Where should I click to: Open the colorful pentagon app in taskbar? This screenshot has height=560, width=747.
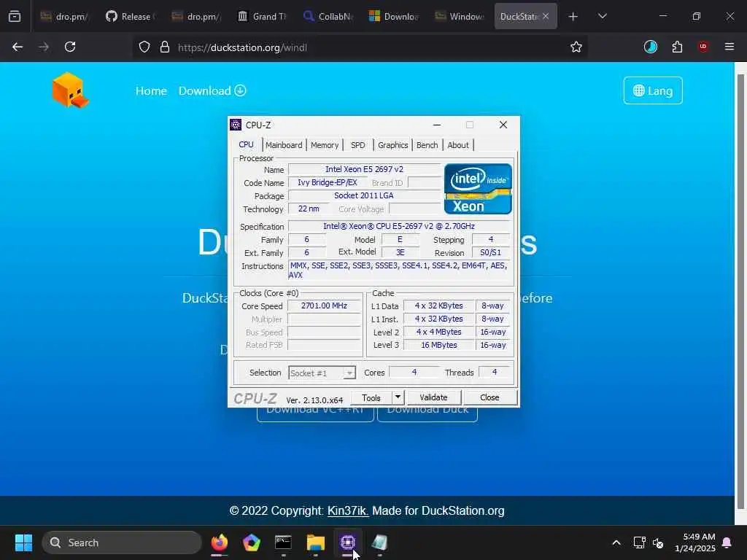pyautogui.click(x=251, y=542)
